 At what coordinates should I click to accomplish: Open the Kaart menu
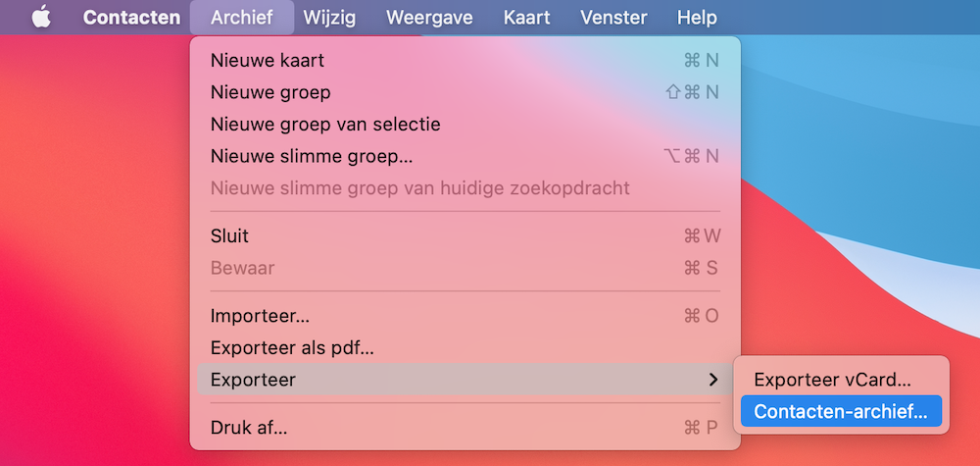point(527,17)
